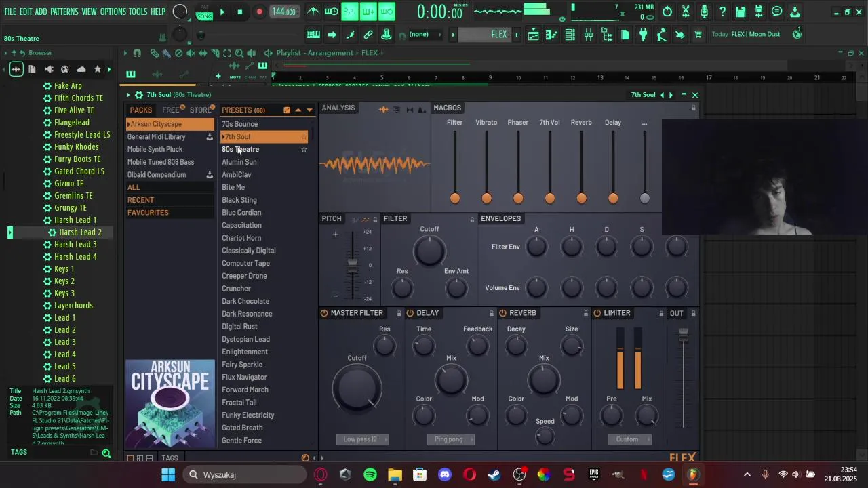
Task: Select the playlist zoom magnifier tool
Action: [239, 53]
